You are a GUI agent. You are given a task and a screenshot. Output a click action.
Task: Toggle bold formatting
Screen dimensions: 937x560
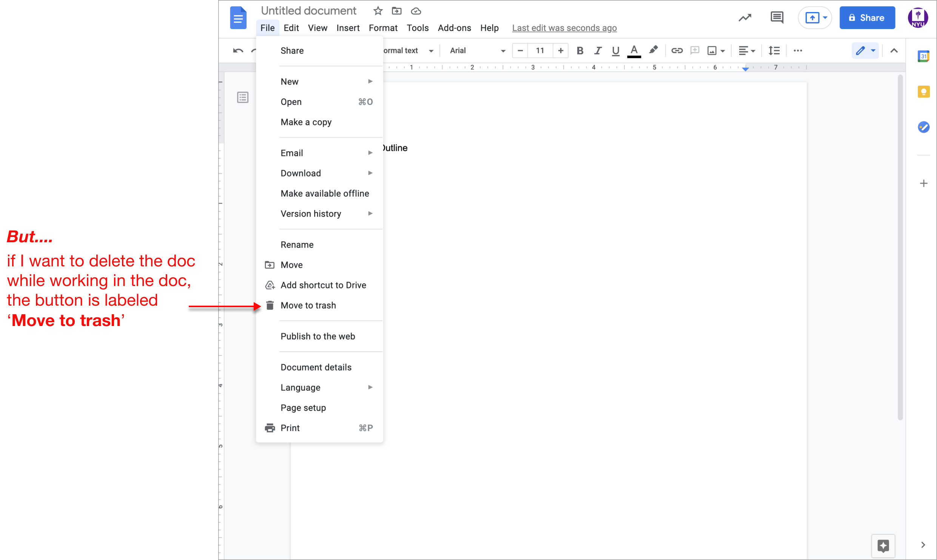[x=580, y=51]
